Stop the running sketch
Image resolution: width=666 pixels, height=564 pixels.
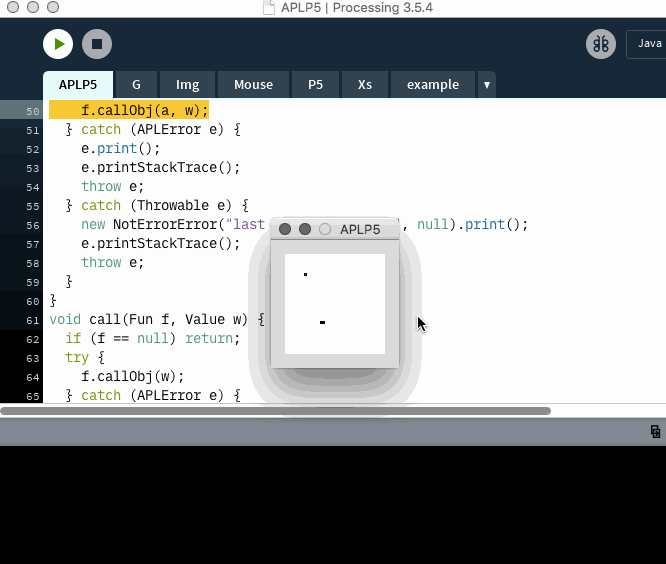pos(97,44)
